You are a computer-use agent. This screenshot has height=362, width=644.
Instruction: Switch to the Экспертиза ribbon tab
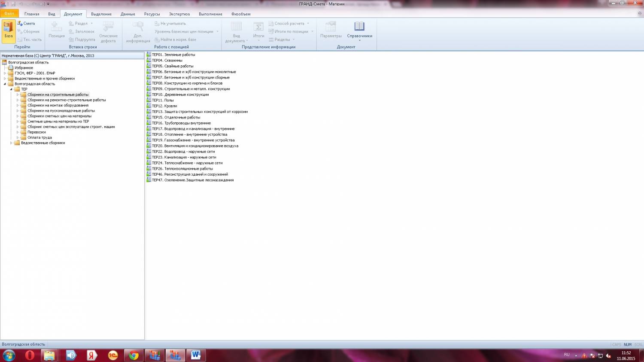point(179,14)
